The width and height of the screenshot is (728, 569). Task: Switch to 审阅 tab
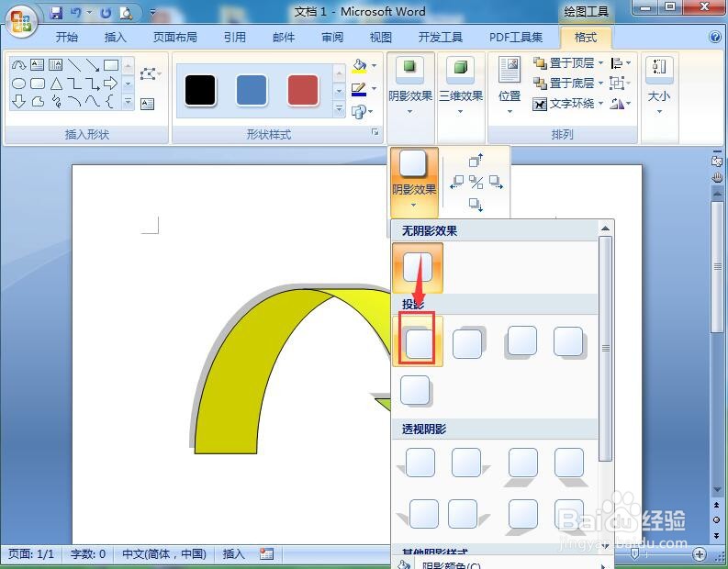point(332,37)
